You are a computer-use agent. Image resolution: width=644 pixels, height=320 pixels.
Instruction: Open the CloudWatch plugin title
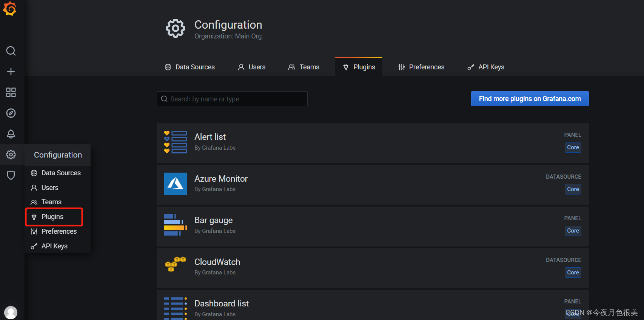point(217,262)
